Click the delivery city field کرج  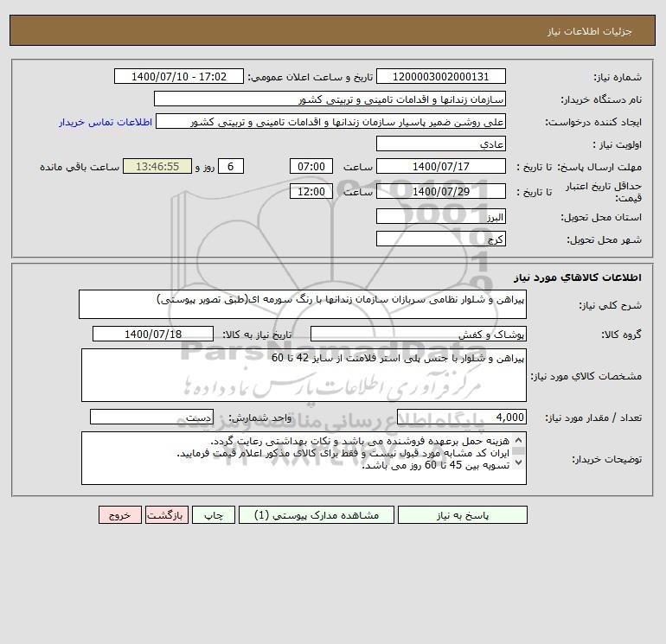(x=441, y=239)
